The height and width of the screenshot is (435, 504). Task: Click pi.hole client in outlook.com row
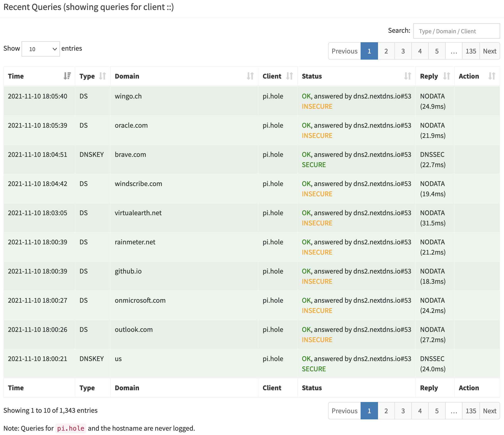click(x=273, y=330)
